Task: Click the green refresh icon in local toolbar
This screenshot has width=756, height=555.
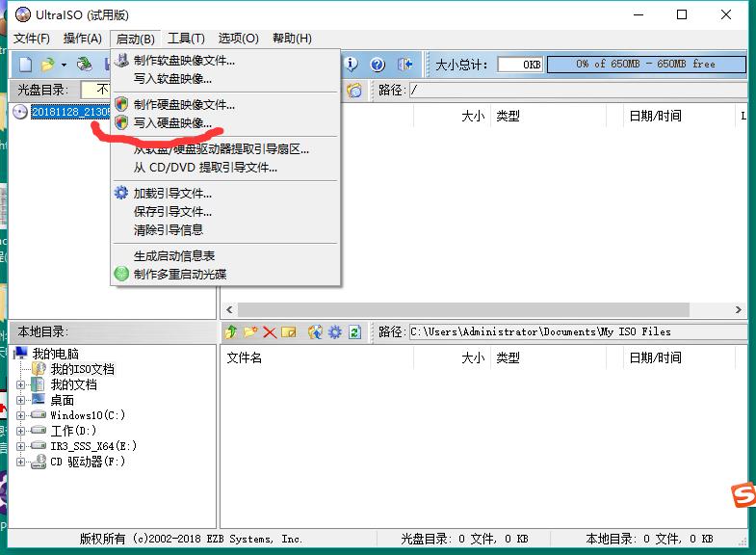Action: click(x=354, y=331)
